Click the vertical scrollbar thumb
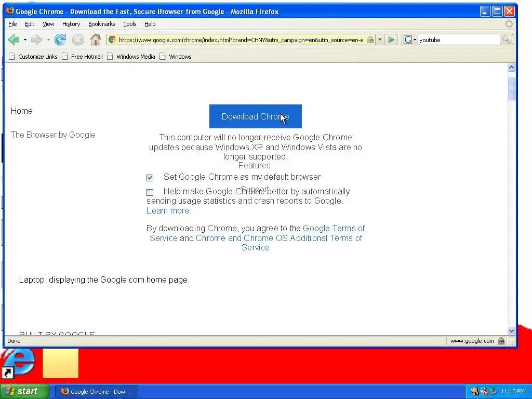Screen dimensions: 532x399 point(511,89)
